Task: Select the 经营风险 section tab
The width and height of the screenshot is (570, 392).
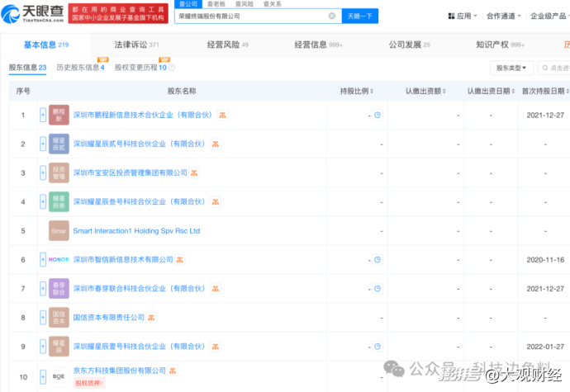Action: pos(227,45)
